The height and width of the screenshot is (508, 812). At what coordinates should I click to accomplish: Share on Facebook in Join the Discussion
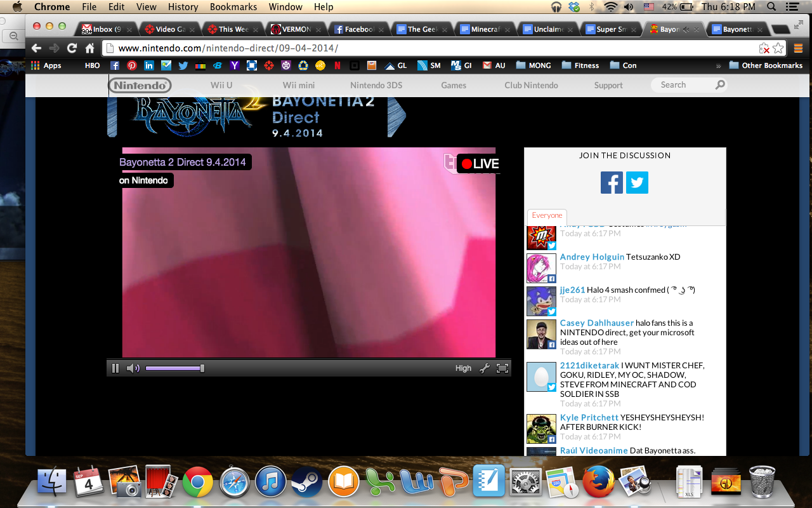coord(612,183)
